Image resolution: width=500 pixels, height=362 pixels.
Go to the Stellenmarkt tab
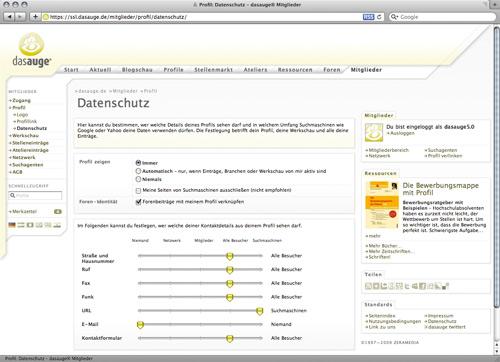tap(213, 70)
